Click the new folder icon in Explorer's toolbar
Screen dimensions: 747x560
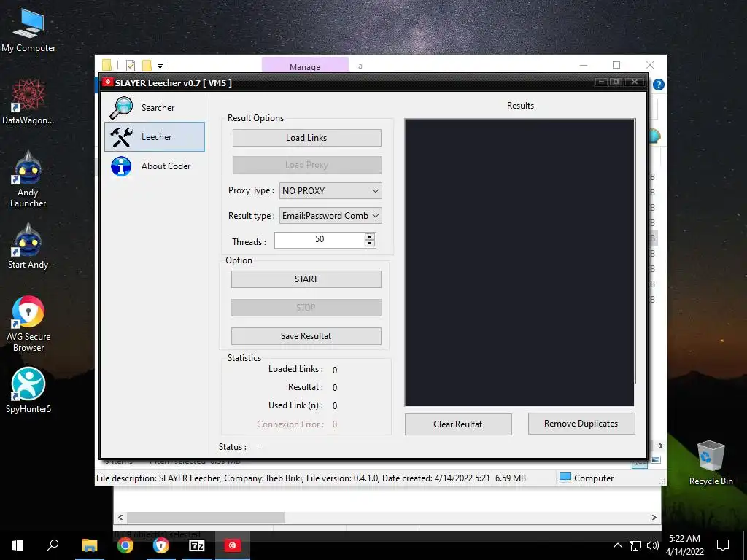[147, 65]
